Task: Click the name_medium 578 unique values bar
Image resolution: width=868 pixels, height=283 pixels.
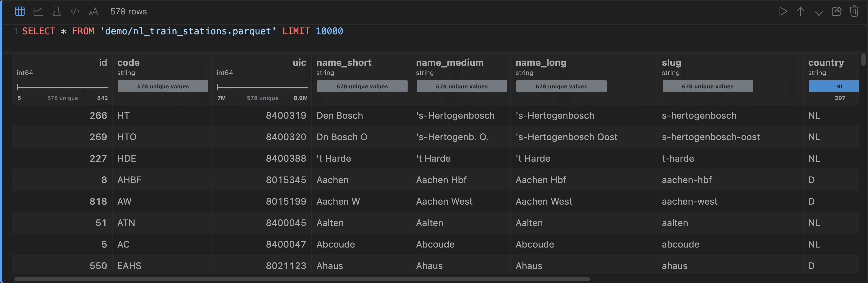Action: [x=462, y=86]
